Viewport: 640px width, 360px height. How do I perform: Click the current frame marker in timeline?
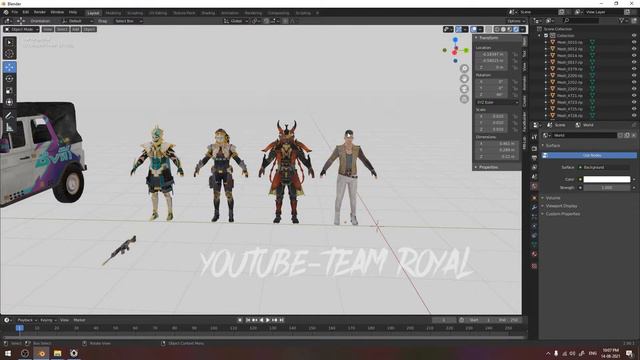(x=19, y=328)
